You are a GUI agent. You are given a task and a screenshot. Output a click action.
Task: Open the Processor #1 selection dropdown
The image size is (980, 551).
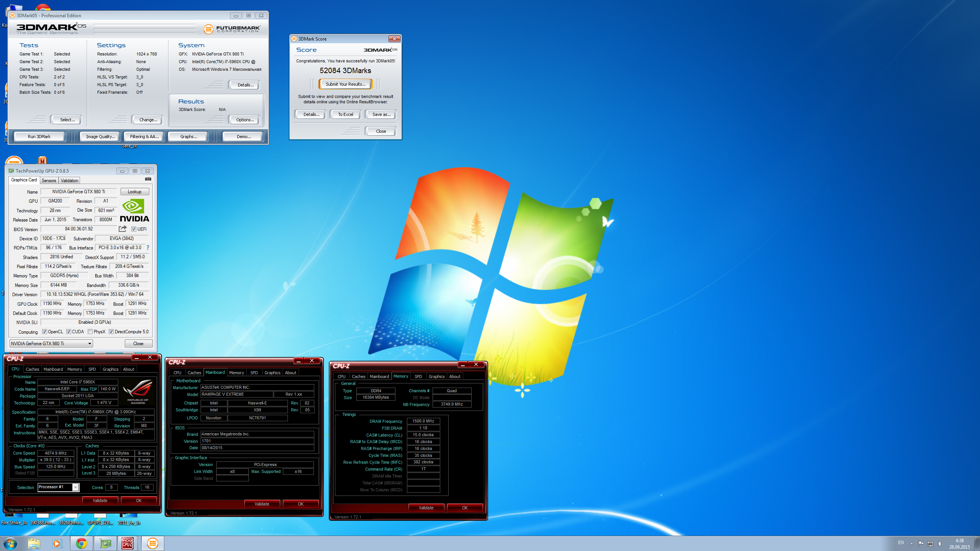pos(58,487)
